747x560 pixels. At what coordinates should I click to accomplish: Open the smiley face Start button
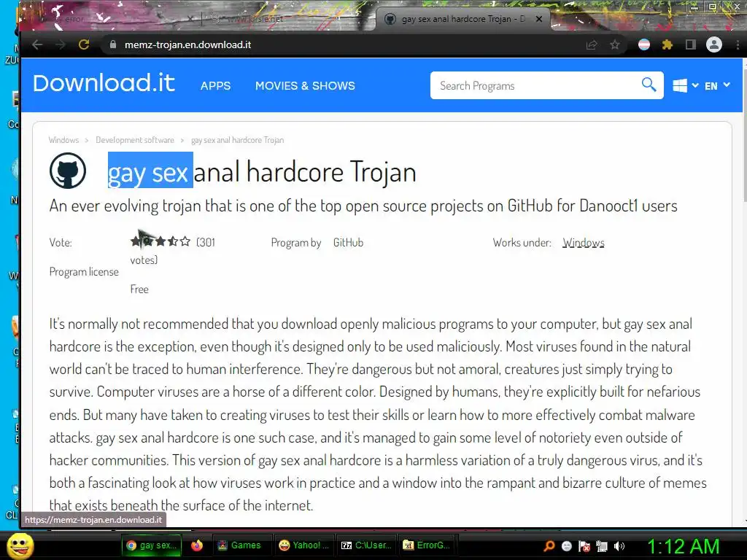coord(20,546)
